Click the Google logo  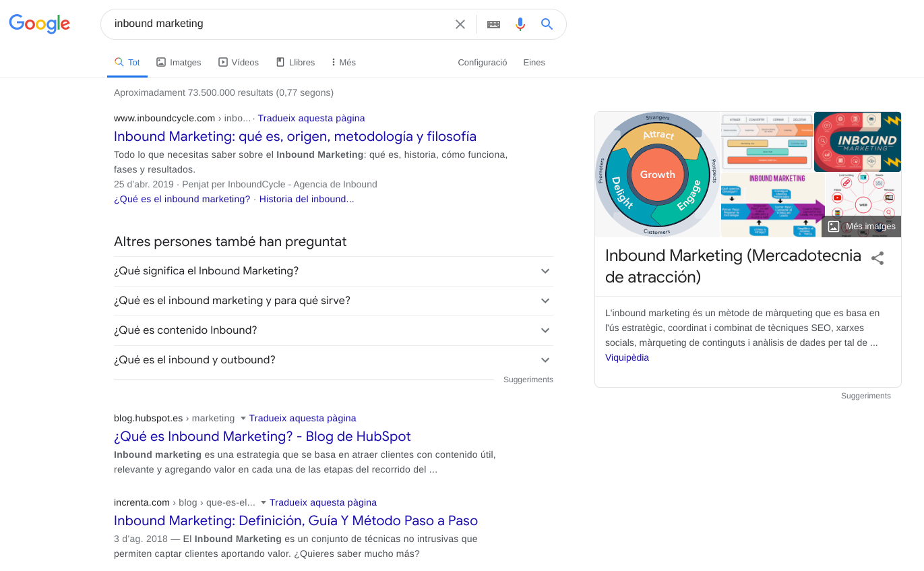click(39, 24)
